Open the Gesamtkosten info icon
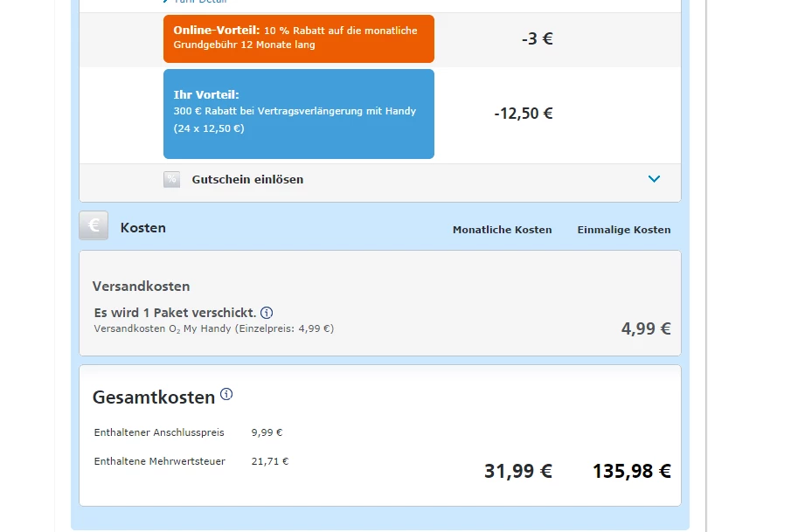This screenshot has width=798, height=532. (226, 394)
